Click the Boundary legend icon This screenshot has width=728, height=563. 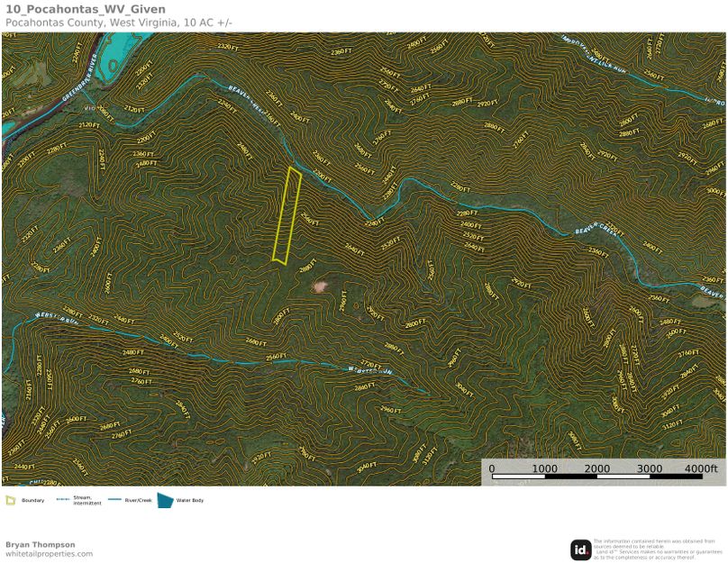tap(10, 500)
